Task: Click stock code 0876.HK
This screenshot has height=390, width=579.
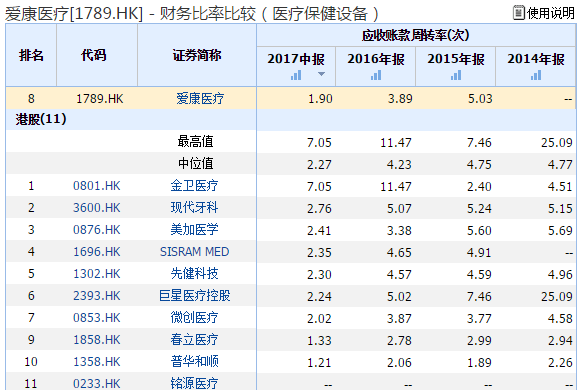Action: pyautogui.click(x=97, y=230)
